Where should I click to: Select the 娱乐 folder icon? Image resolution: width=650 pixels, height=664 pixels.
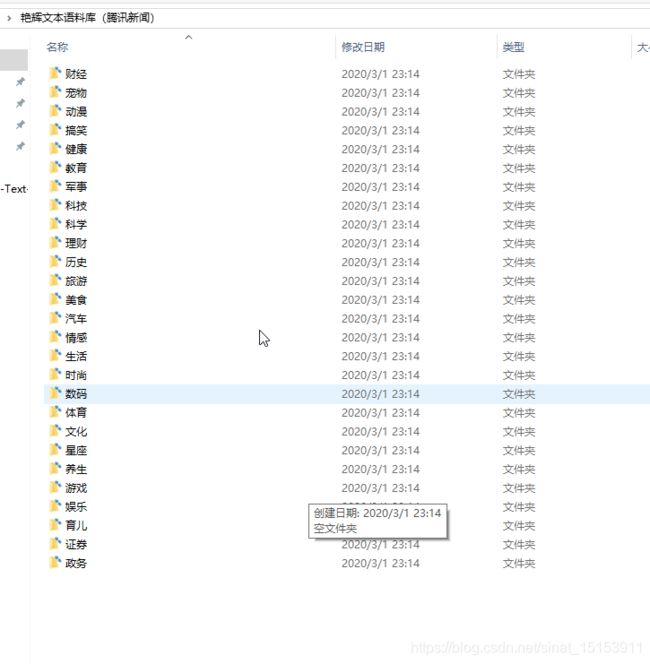click(x=55, y=506)
